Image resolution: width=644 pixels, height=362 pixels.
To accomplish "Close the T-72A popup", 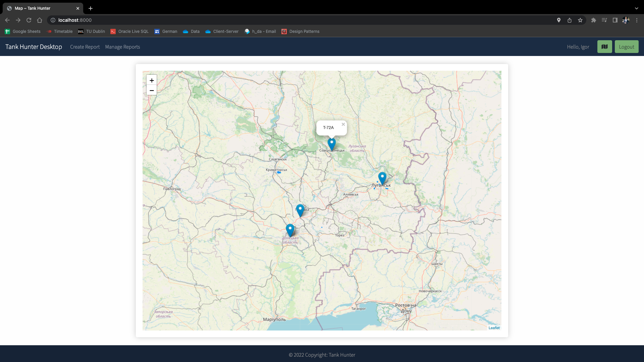I will [343, 124].
